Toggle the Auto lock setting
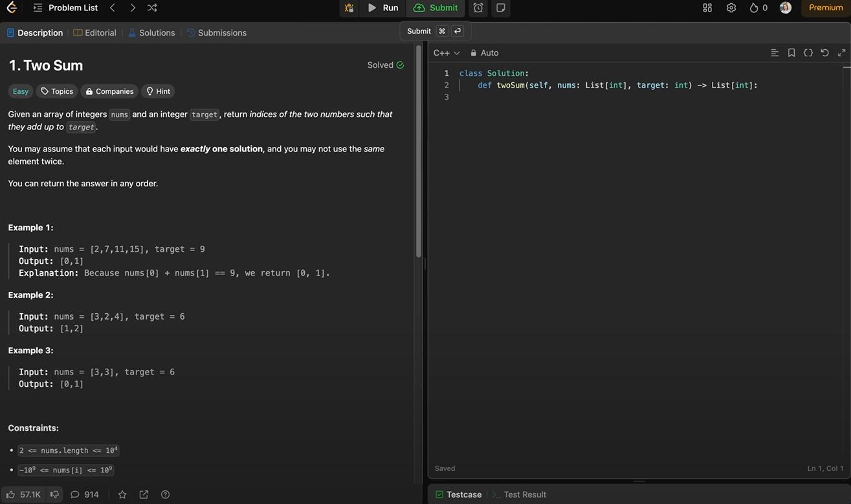The width and height of the screenshot is (851, 504). [484, 53]
